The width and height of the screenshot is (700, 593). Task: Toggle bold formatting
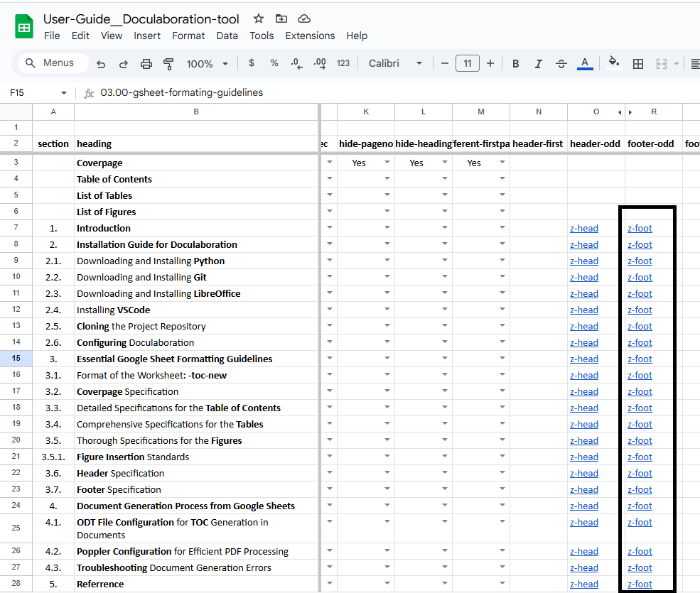[516, 64]
